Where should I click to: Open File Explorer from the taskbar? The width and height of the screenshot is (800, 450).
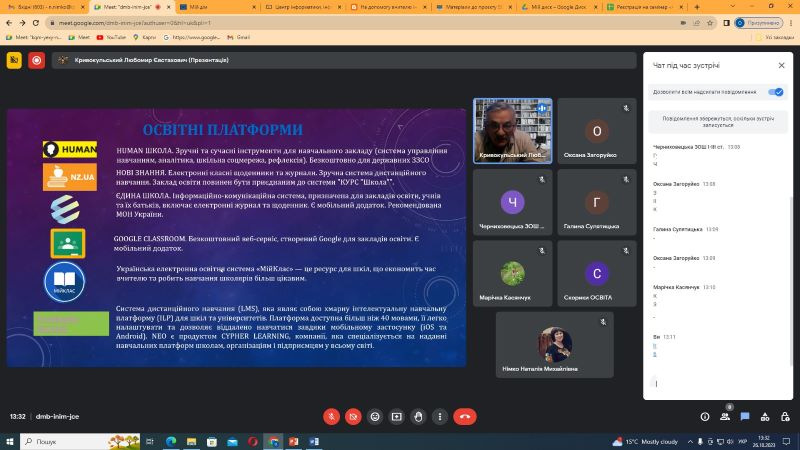191,441
